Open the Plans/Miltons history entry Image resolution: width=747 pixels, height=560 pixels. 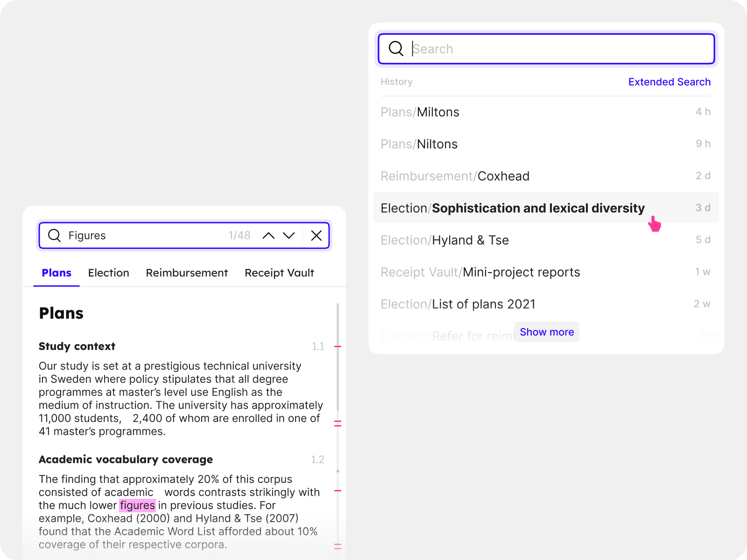click(x=420, y=112)
